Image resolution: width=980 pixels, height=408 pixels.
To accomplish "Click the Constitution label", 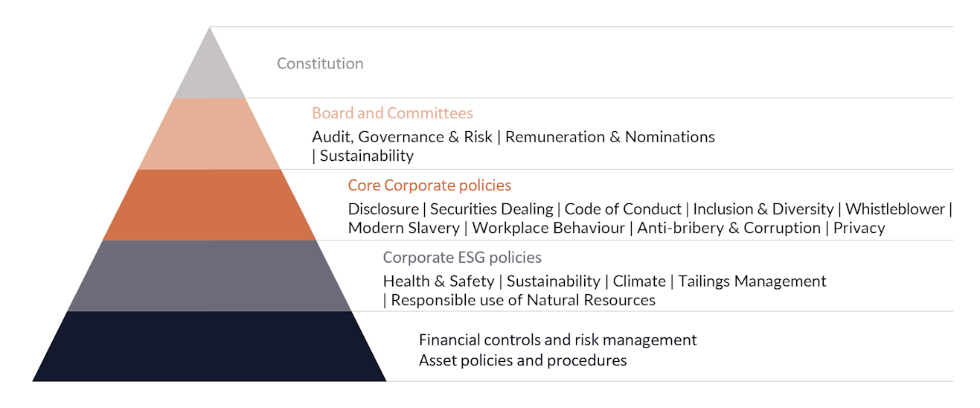I will [x=320, y=64].
